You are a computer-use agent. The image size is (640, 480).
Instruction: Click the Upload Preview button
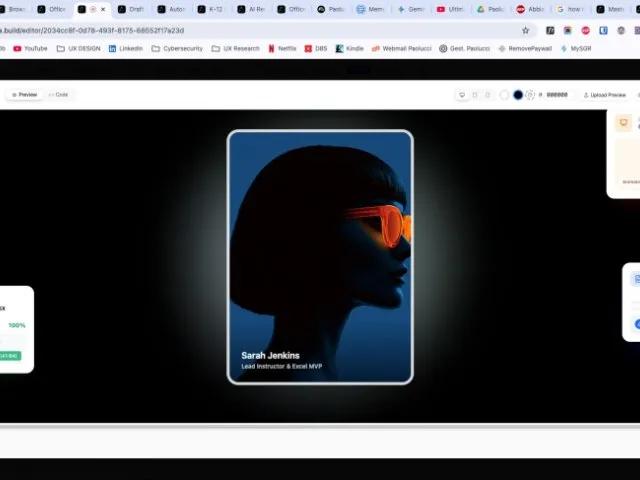pos(604,95)
